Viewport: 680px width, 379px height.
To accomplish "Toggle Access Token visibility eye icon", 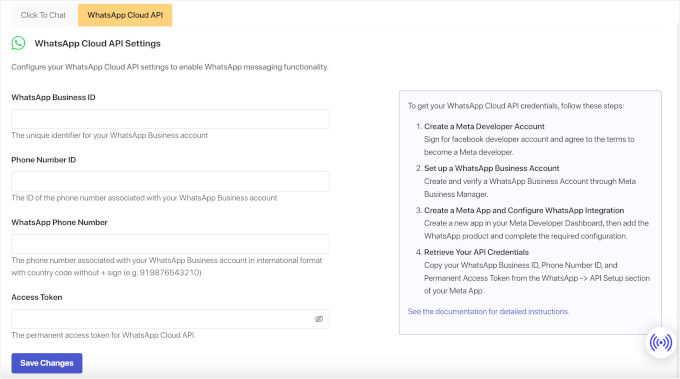I will coord(319,319).
